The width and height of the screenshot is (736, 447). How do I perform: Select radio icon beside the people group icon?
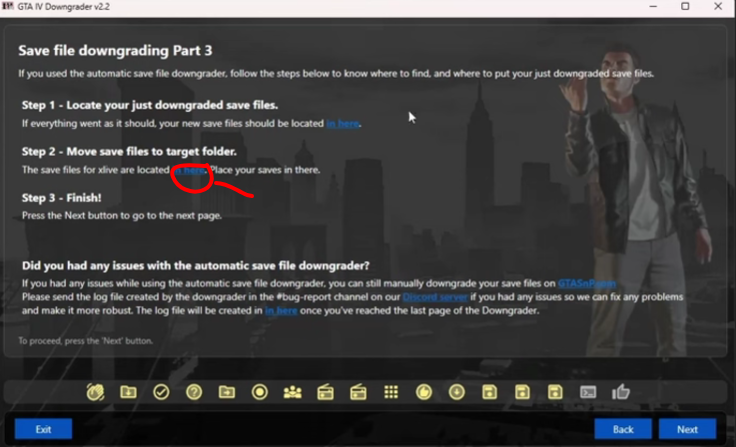tap(325, 392)
